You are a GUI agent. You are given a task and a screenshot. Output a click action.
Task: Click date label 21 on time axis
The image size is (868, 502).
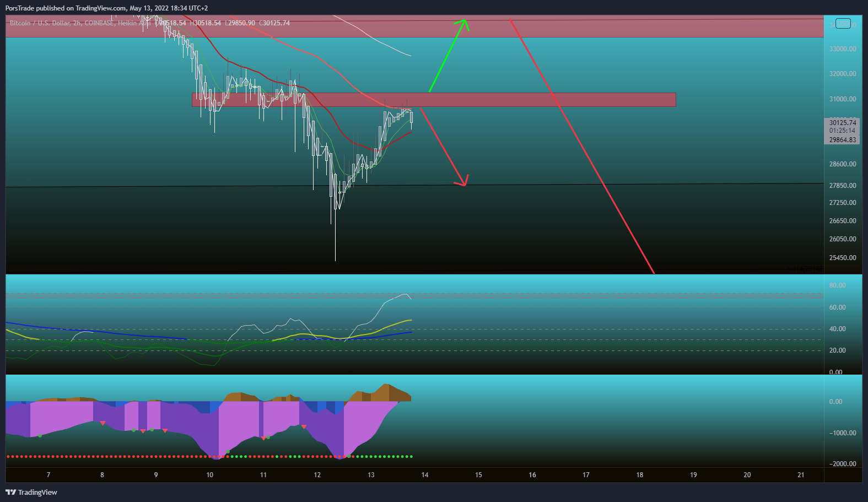point(801,475)
